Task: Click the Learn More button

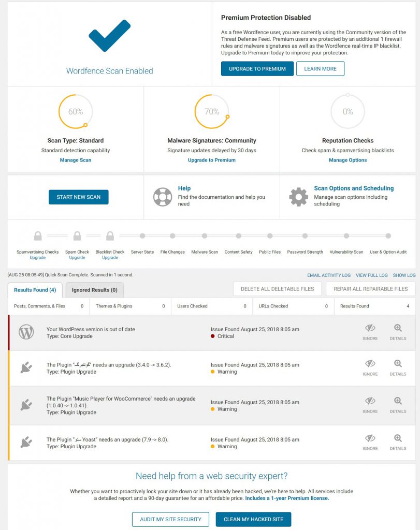Action: (x=320, y=69)
